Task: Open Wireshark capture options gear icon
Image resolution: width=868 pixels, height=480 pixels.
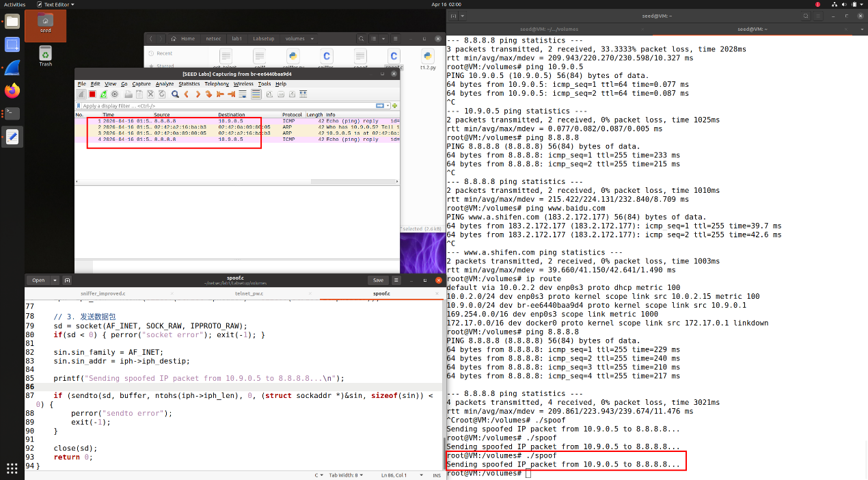Action: 114,94
